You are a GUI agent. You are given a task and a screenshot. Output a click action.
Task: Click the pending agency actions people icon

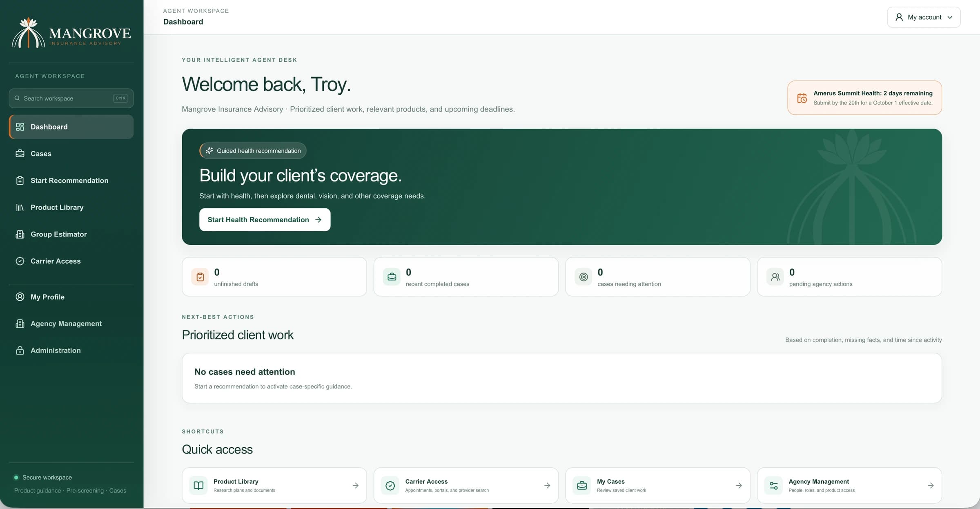(775, 277)
